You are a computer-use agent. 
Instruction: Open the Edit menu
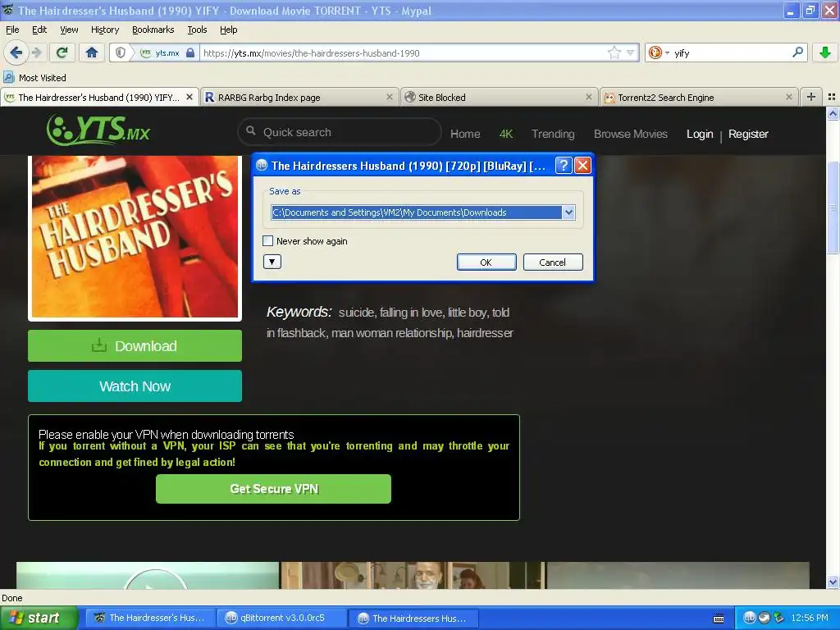(39, 30)
